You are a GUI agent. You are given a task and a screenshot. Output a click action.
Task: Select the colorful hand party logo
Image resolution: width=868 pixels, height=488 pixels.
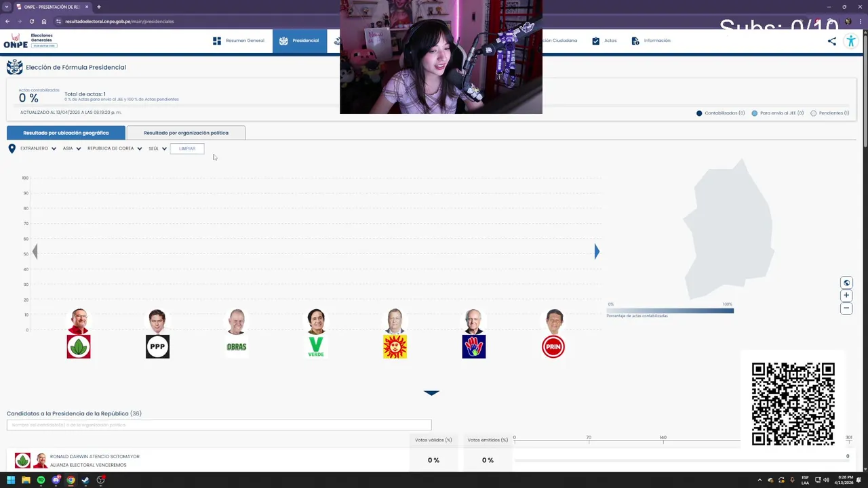(474, 346)
